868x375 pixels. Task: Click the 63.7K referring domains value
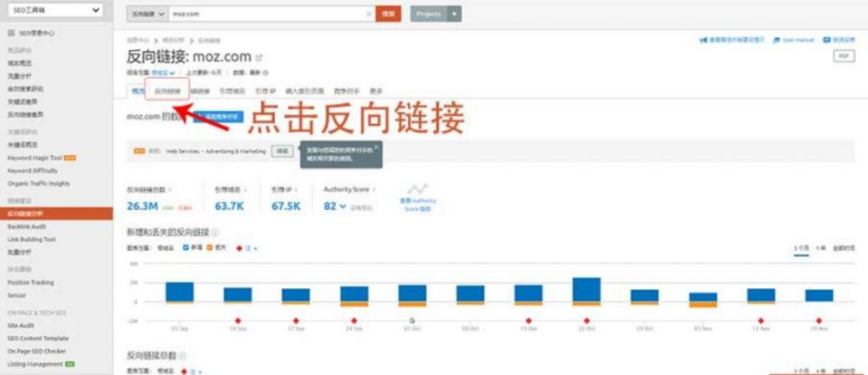coord(229,207)
